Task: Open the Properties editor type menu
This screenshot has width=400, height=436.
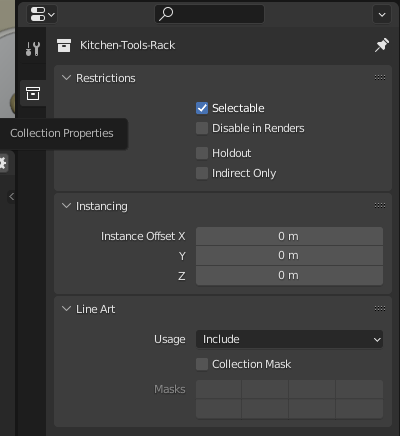Action: pos(42,14)
